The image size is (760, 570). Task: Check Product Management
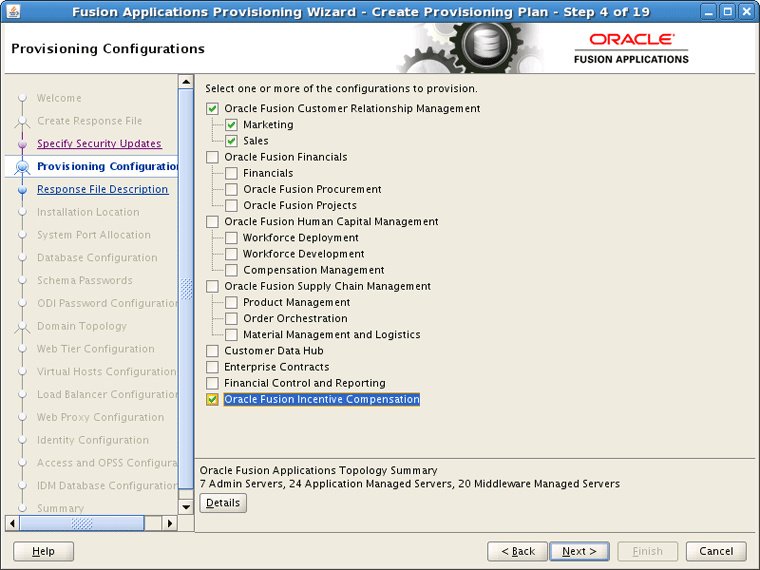231,302
